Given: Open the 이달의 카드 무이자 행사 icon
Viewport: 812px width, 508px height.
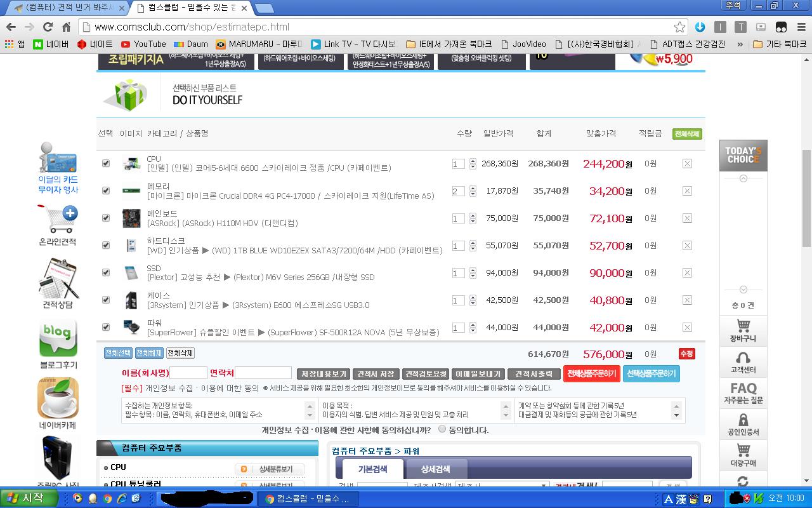Looking at the screenshot, I should point(58,168).
